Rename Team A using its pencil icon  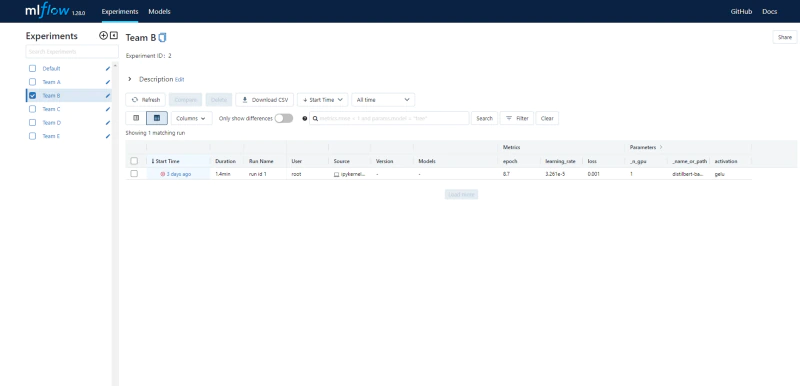108,82
